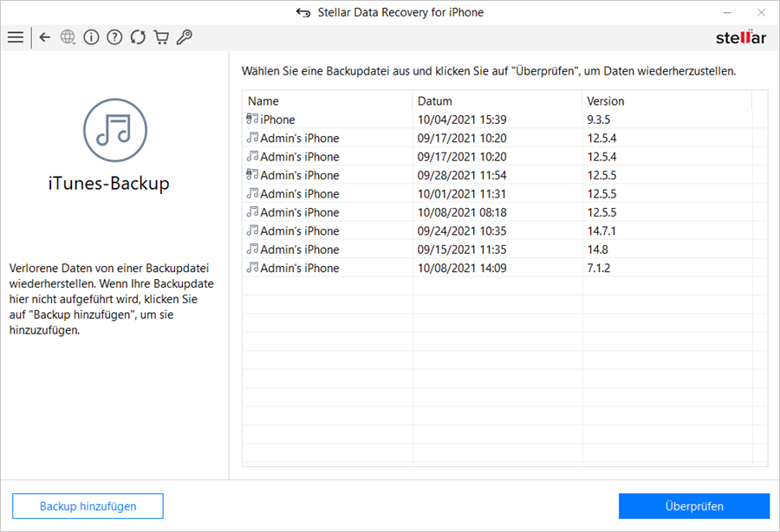Screen dimensions: 780x532
Task: Open the shopping cart purchase icon
Action: [x=161, y=37]
